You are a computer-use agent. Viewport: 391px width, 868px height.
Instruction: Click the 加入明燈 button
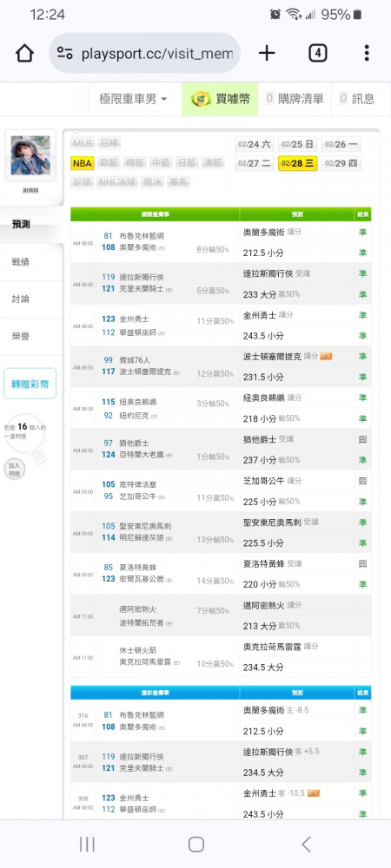click(13, 470)
